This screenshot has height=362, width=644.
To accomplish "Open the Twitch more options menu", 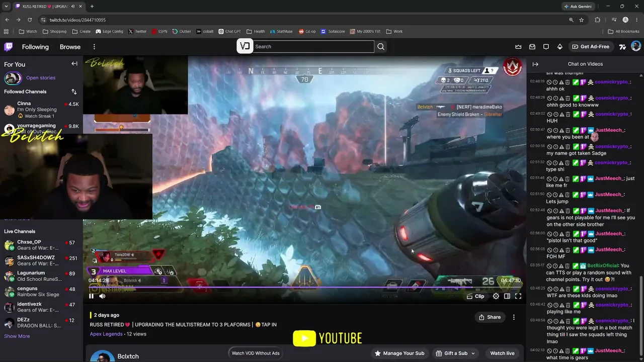I will point(94,47).
